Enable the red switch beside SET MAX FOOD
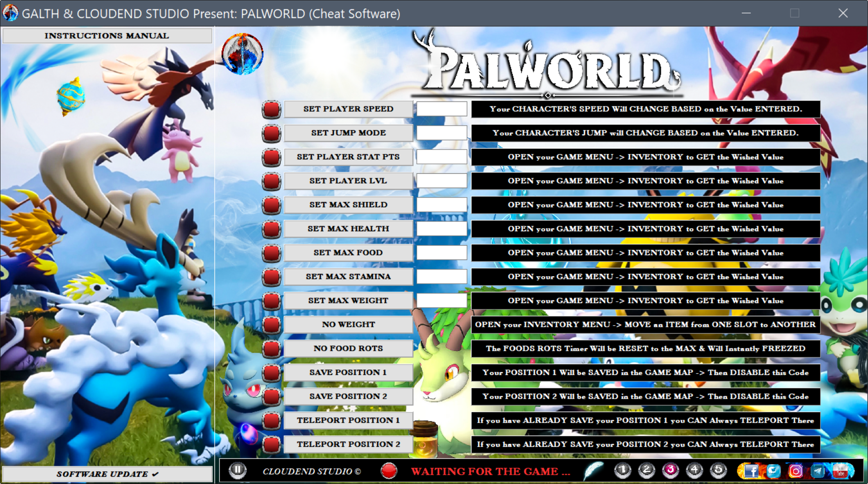Screen dimensions: 868x484 (271, 253)
